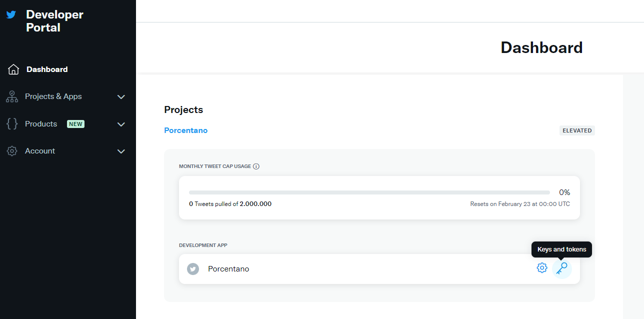Click the Keys and tokens tooltip
Image resolution: width=644 pixels, height=319 pixels.
(x=561, y=249)
